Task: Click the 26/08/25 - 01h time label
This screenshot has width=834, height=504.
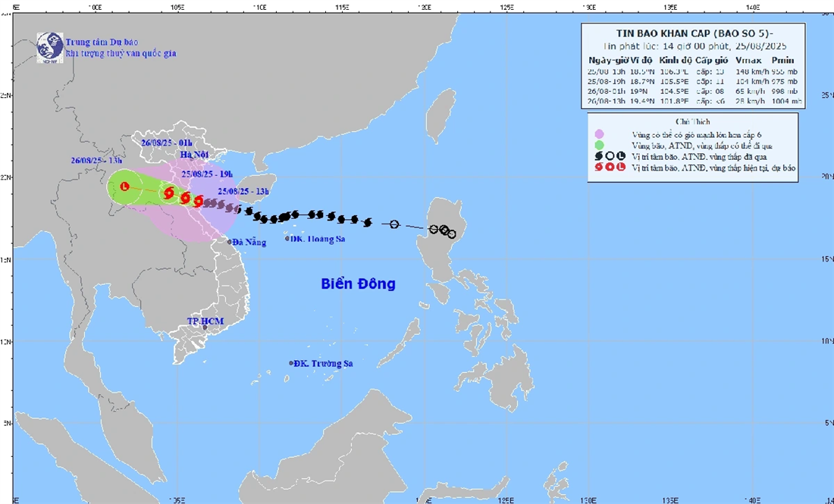Action: click(167, 143)
